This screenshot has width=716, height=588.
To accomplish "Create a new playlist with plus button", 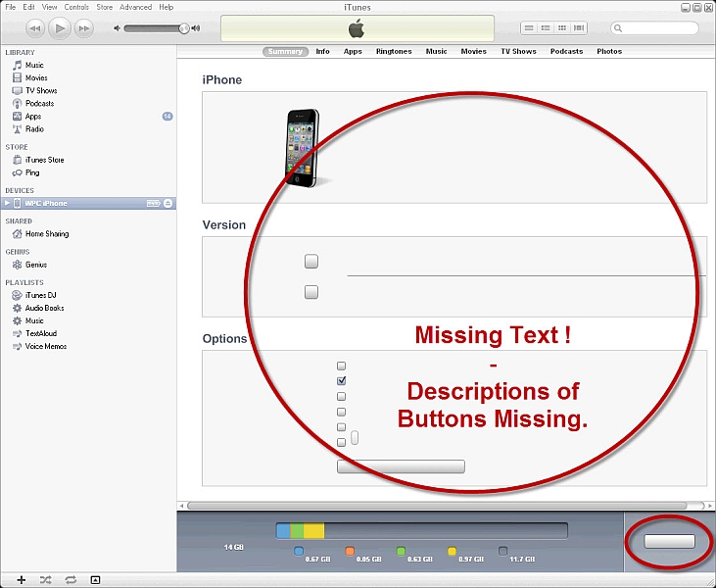I will tap(21, 580).
